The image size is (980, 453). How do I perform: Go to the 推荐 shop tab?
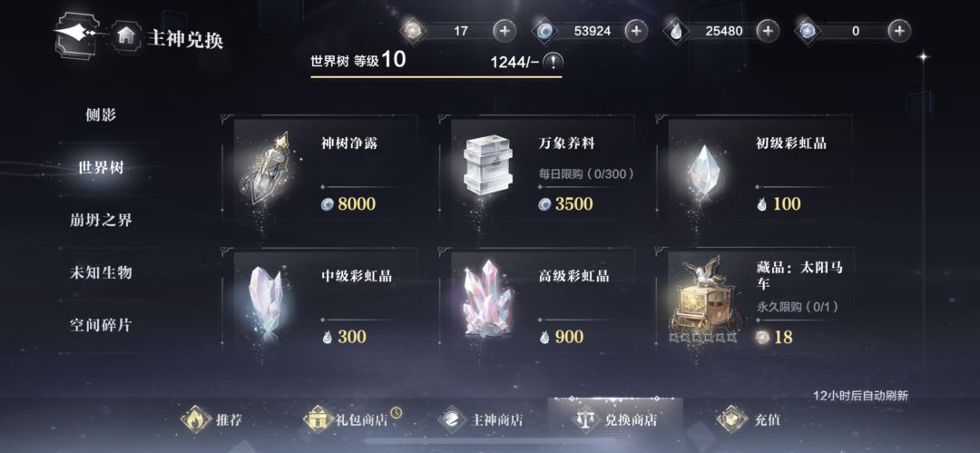coord(211,419)
